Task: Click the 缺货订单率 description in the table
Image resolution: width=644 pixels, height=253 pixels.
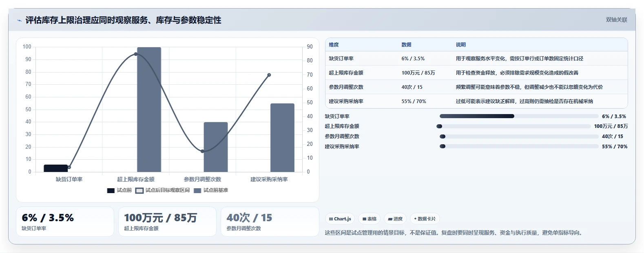Action: 520,59
